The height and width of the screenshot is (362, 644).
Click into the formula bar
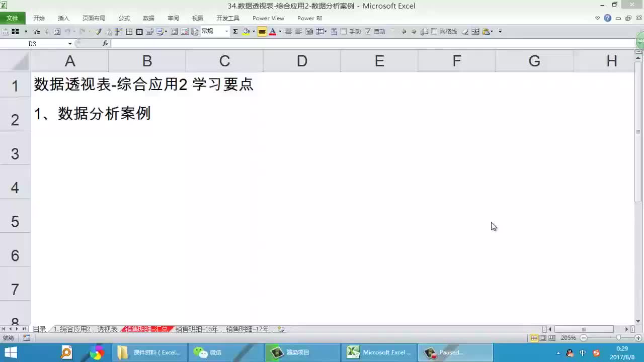point(372,44)
